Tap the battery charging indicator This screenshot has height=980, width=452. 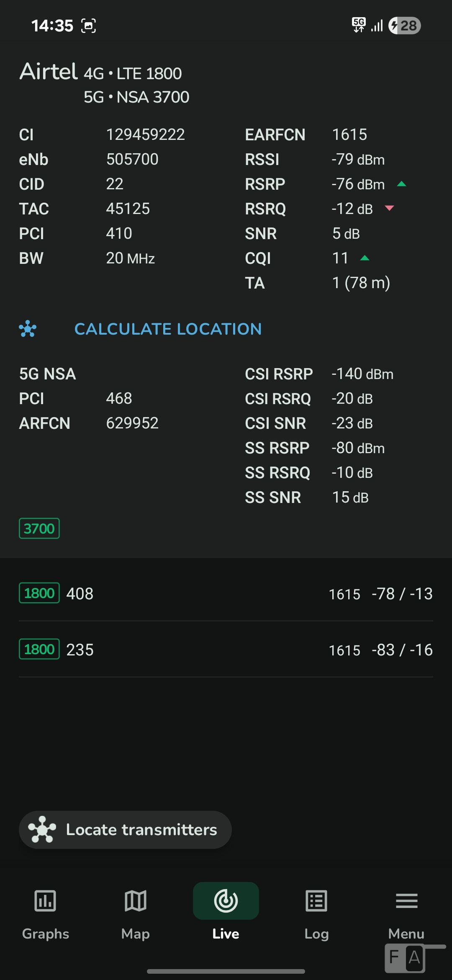(404, 26)
